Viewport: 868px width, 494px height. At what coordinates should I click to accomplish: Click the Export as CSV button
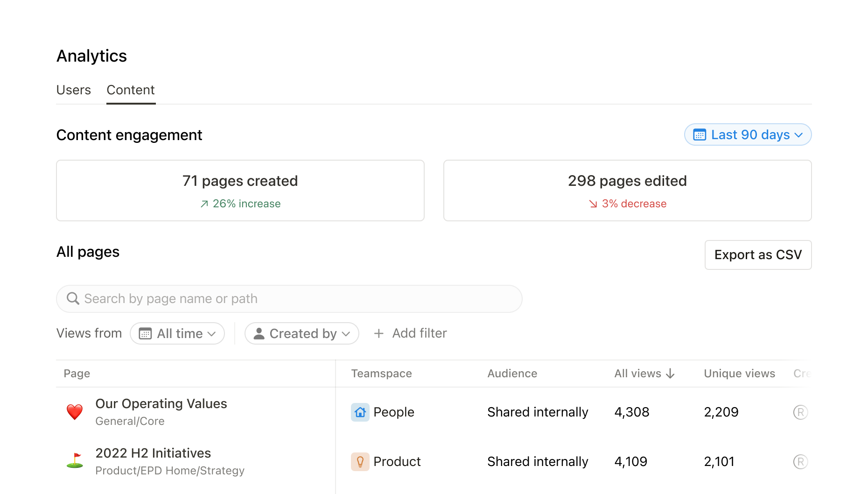[758, 255]
